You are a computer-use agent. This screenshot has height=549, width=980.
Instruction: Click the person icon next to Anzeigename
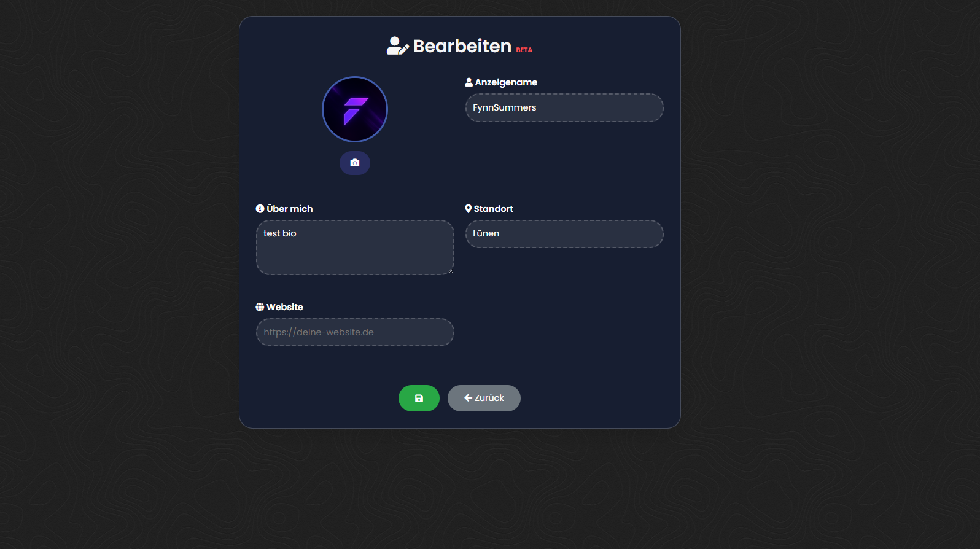[469, 82]
